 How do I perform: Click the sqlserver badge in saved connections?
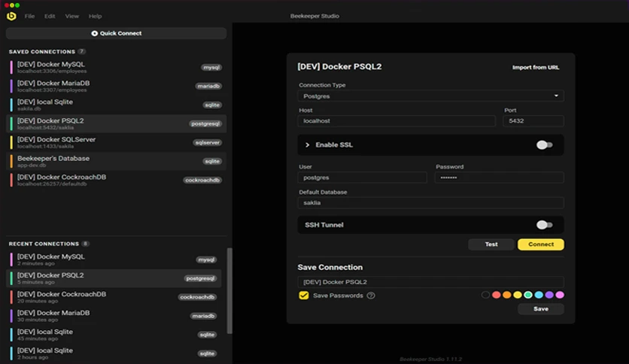(208, 142)
